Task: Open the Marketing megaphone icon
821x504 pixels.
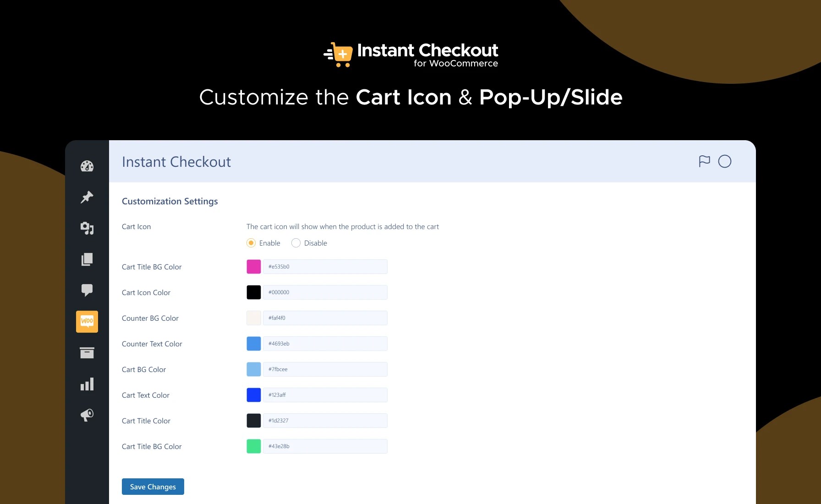Action: 87,415
